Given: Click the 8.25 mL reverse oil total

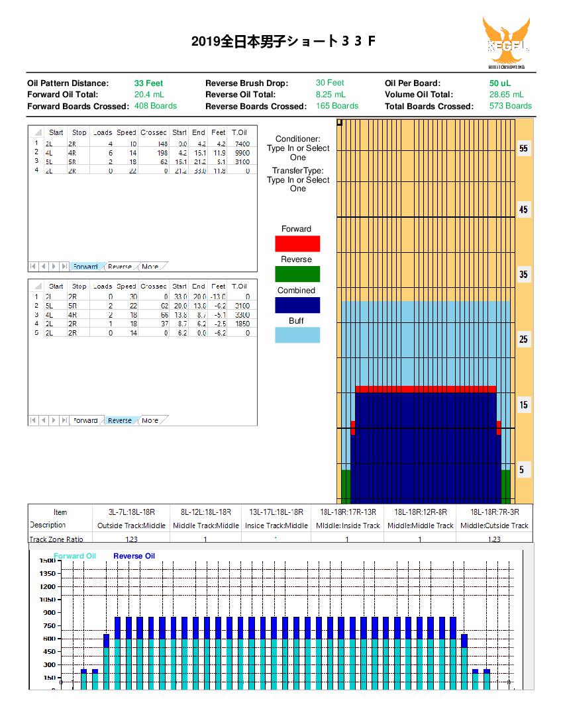Looking at the screenshot, I should click(331, 94).
